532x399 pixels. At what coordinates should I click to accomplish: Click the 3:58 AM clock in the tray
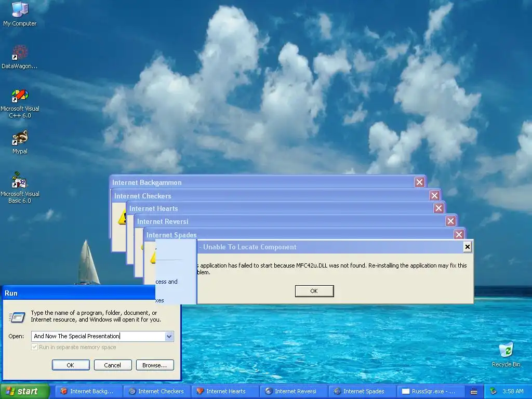click(x=513, y=391)
